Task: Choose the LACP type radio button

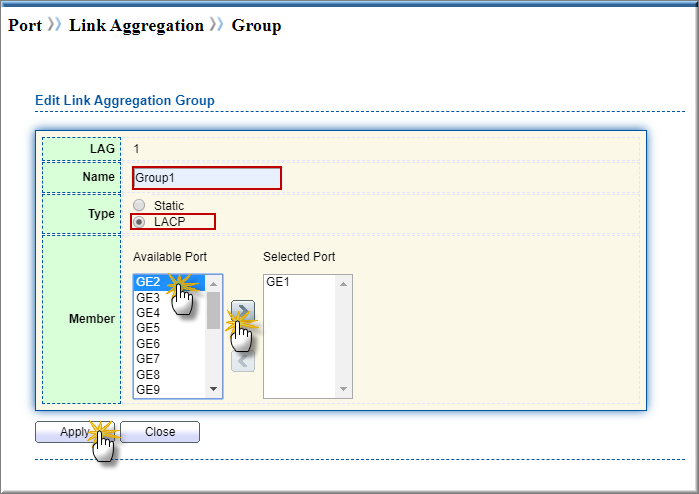Action: tap(139, 222)
